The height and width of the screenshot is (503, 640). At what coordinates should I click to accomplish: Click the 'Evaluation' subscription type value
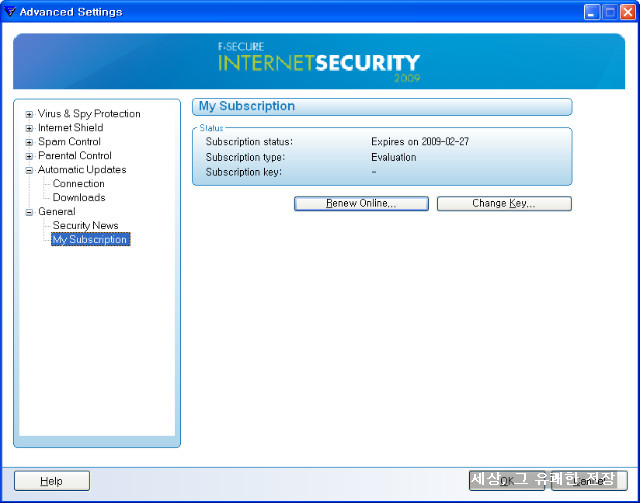point(393,157)
